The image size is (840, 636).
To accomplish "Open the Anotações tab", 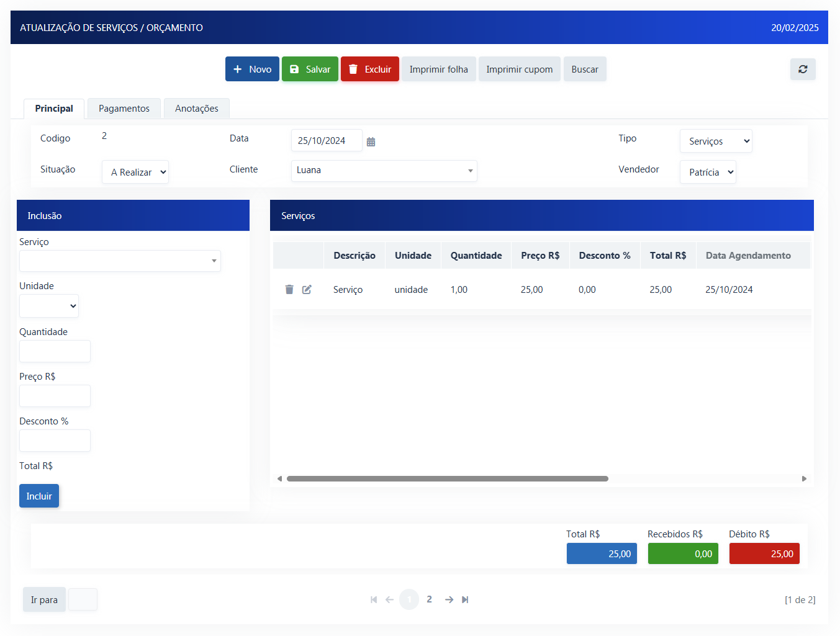I will pyautogui.click(x=197, y=109).
